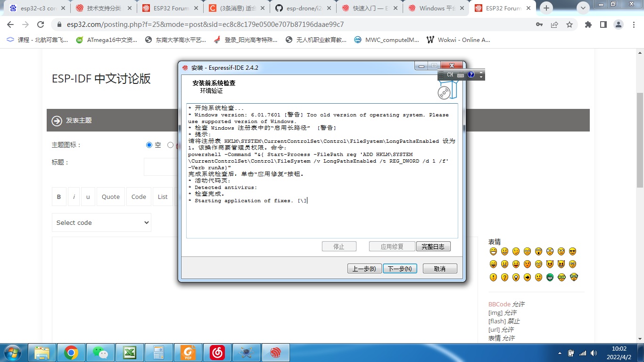The height and width of the screenshot is (362, 644).
Task: Switch to the esp32-c3 tab
Action: 38,8
